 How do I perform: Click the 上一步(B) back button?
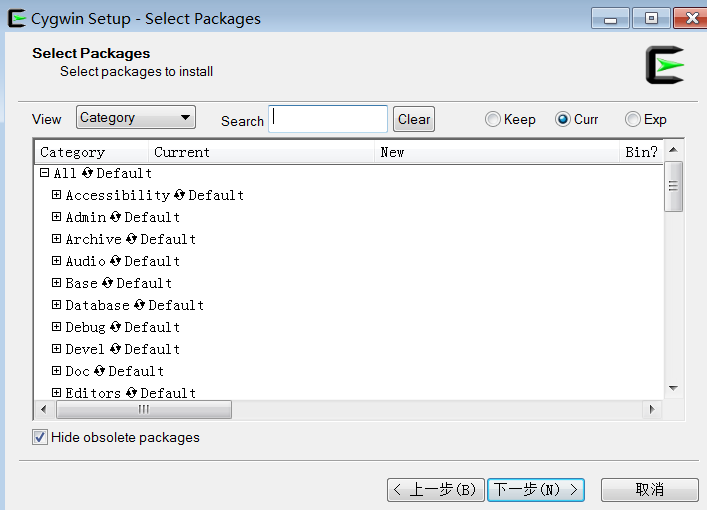click(x=436, y=490)
